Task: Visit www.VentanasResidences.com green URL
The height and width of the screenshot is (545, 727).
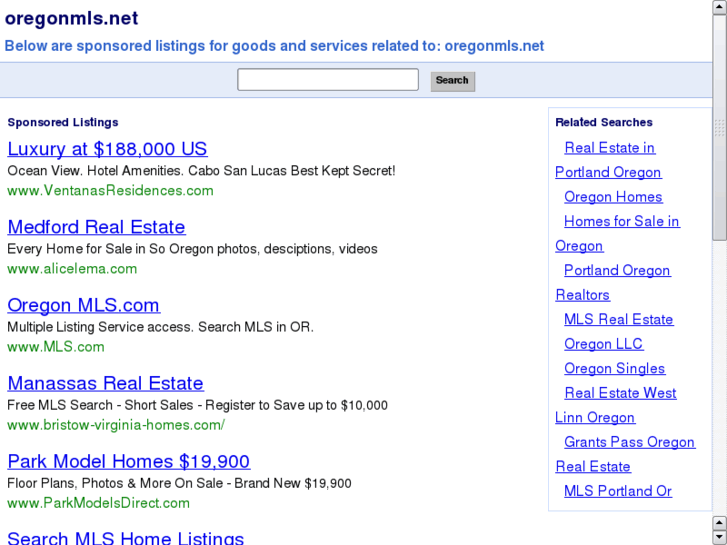Action: click(110, 191)
